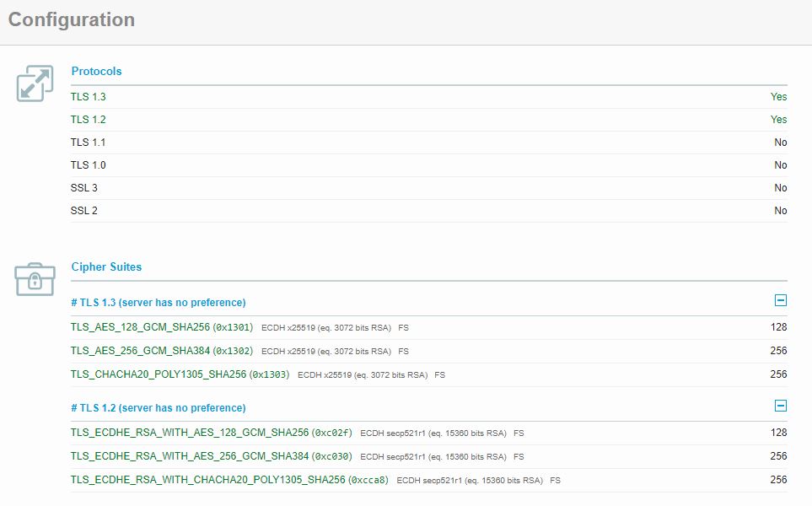Select cipher TLS_ECDHE_RSA_WITH_AES_128_GCM_SHA256 (0xc02f)
The image size is (812, 506).
212,433
